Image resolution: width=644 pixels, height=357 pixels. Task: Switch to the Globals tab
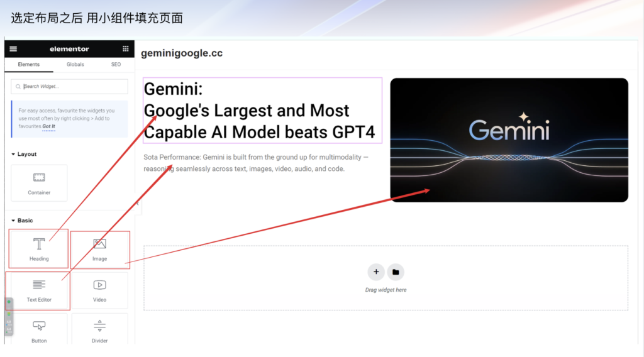tap(75, 65)
